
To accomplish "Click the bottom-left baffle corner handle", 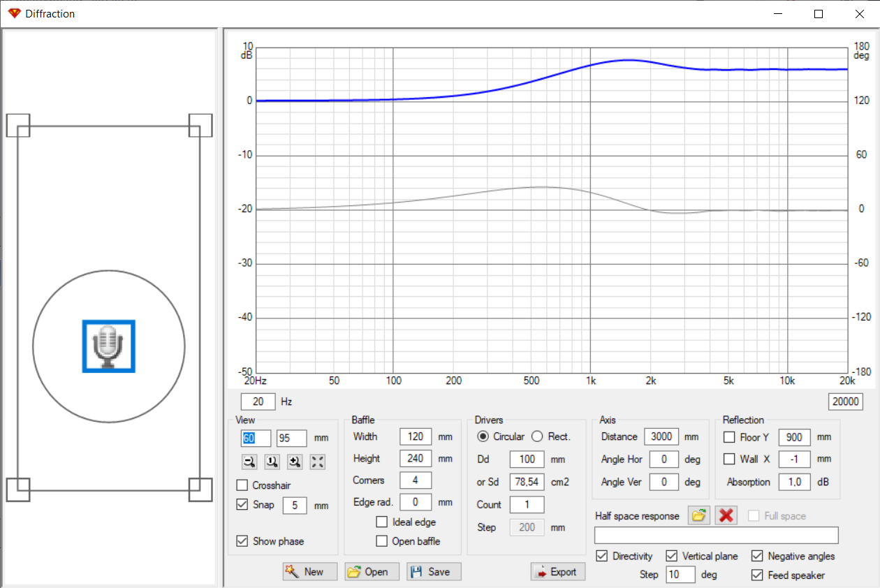I will pos(18,490).
